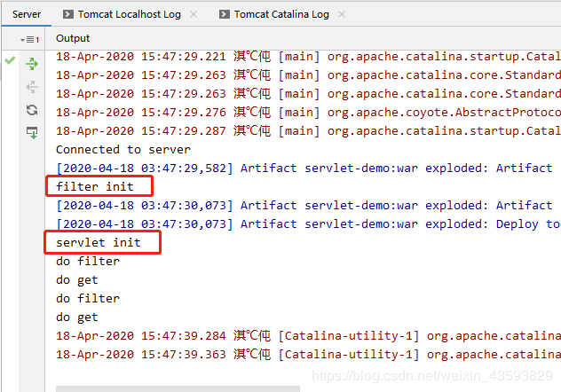Image resolution: width=561 pixels, height=392 pixels.
Task: Click the green checkmark deployment status icon
Action: 10,60
